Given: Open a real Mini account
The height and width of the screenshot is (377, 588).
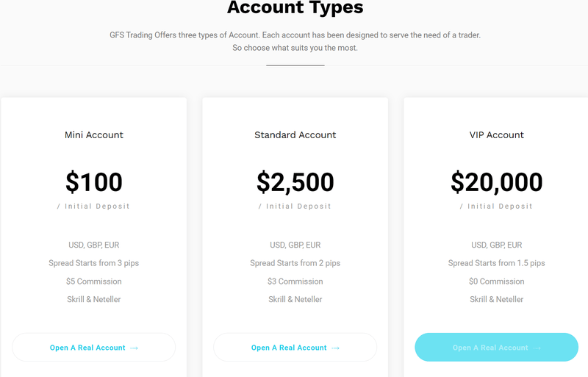Looking at the screenshot, I should 94,348.
